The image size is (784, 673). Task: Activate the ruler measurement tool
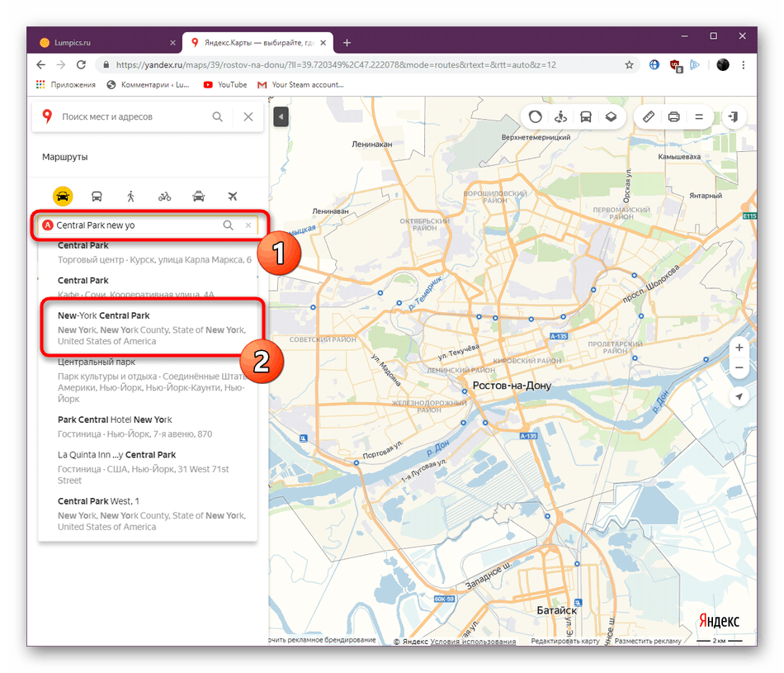tap(649, 117)
